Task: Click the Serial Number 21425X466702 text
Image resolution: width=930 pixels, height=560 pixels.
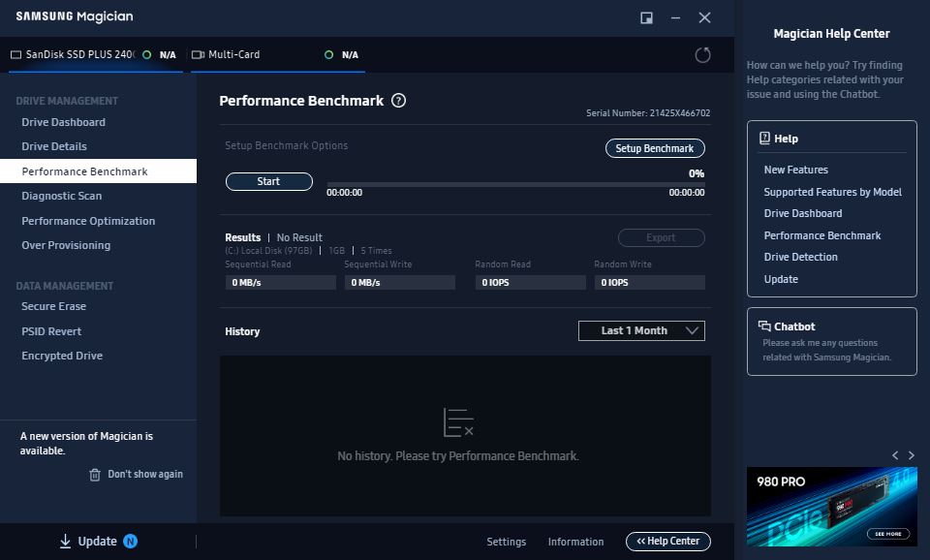Action: pyautogui.click(x=648, y=112)
